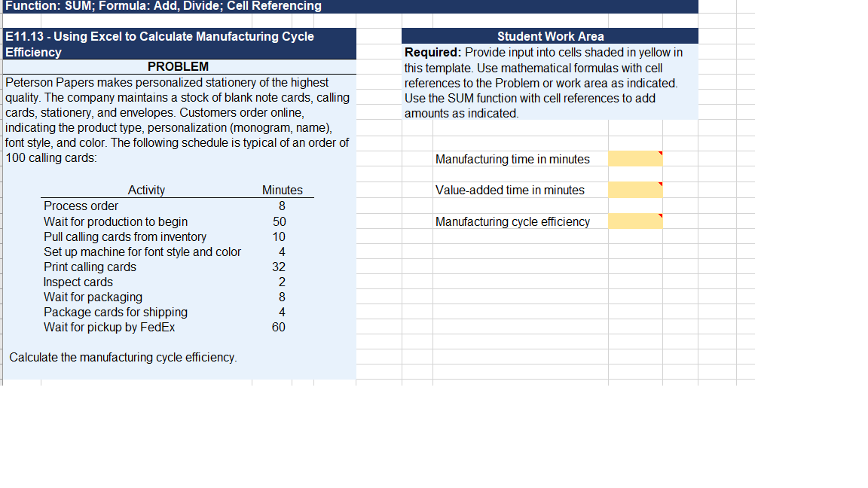
Task: Select the Student Work Area header cell
Action: tap(551, 36)
